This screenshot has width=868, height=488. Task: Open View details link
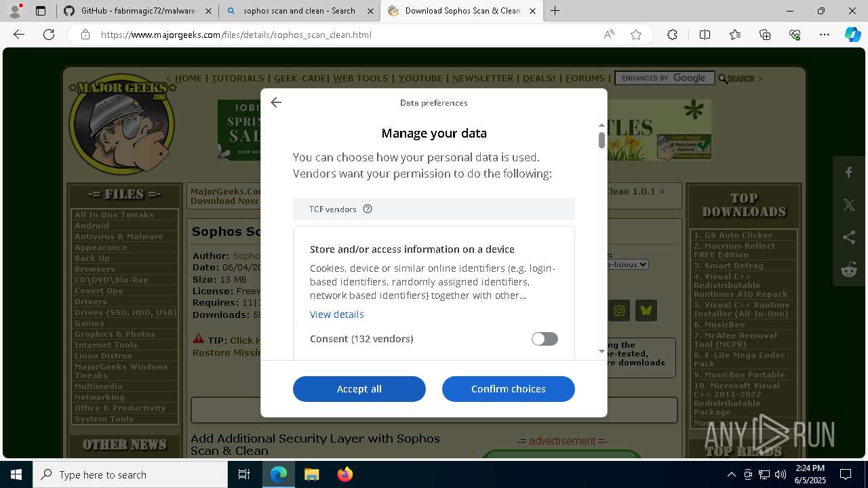coord(337,314)
